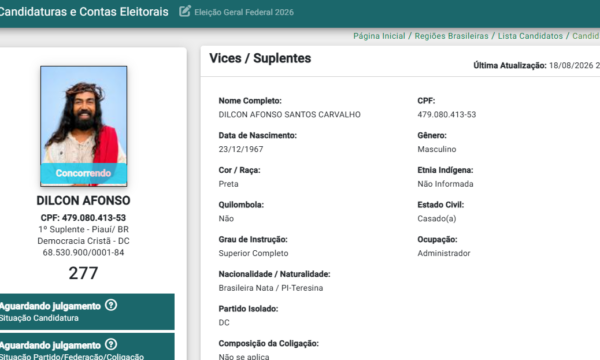This screenshot has width=600, height=360.
Task: Select the name DILCON AFONSO SANTOS CARVALHO
Action: (290, 114)
